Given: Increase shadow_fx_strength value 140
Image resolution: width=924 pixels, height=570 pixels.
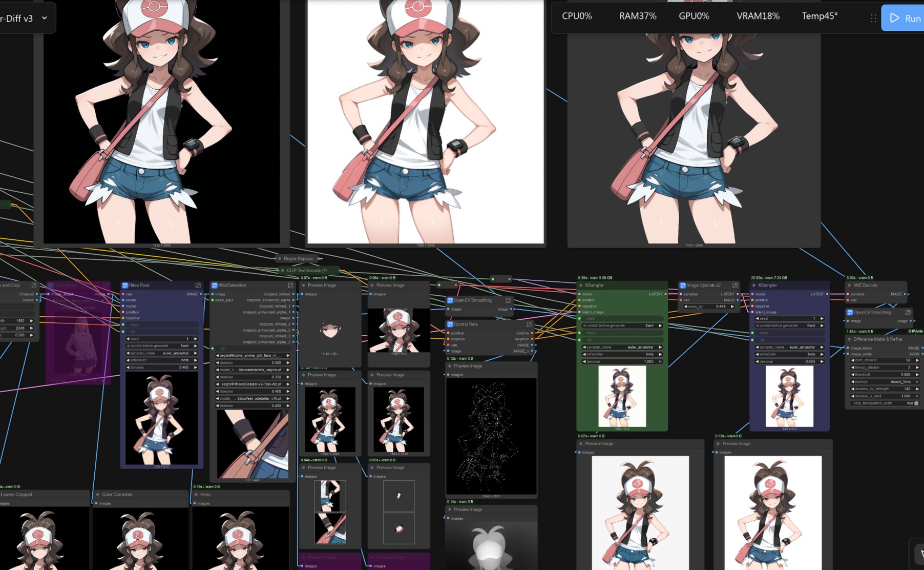Looking at the screenshot, I should coord(917,389).
